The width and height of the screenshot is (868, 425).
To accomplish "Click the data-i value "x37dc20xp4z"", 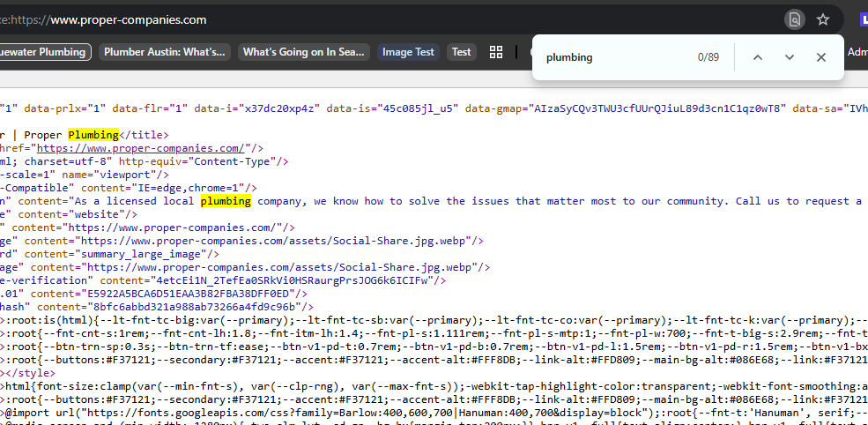I will pos(279,108).
